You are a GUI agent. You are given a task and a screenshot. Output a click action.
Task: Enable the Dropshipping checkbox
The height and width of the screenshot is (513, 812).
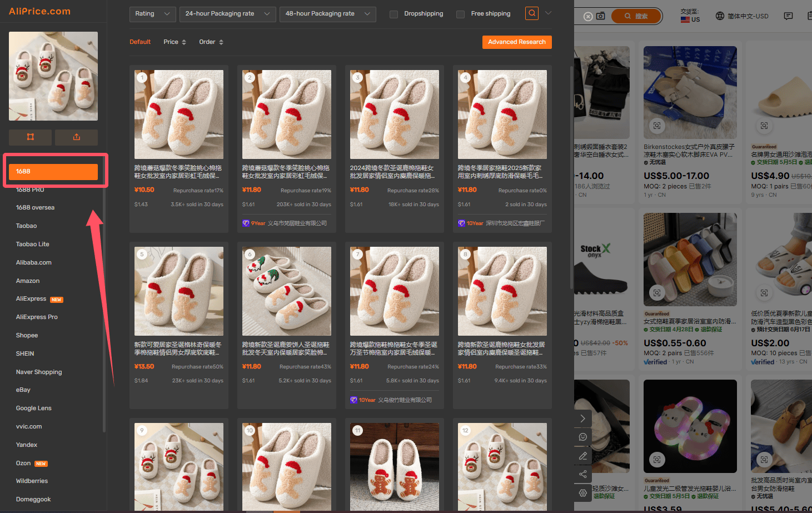[393, 14]
